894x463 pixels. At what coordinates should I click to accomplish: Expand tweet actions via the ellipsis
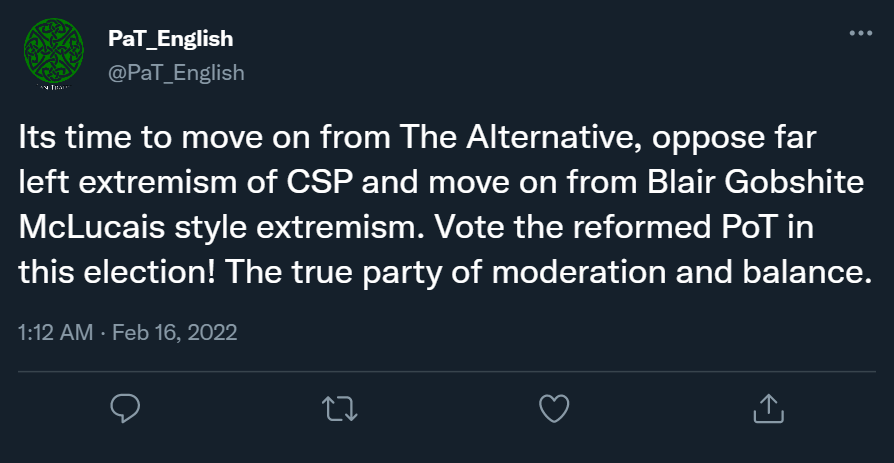point(860,33)
